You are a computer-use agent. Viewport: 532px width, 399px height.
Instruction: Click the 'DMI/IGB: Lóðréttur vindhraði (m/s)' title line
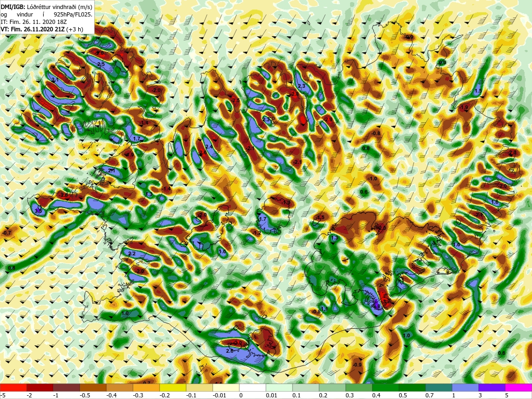coord(46,6)
